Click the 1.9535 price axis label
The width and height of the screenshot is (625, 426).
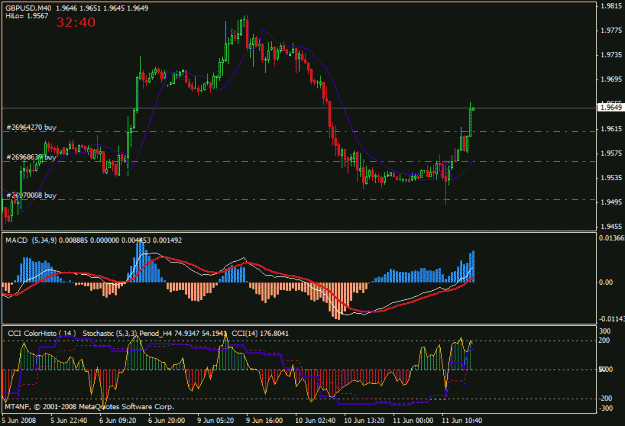click(611, 178)
